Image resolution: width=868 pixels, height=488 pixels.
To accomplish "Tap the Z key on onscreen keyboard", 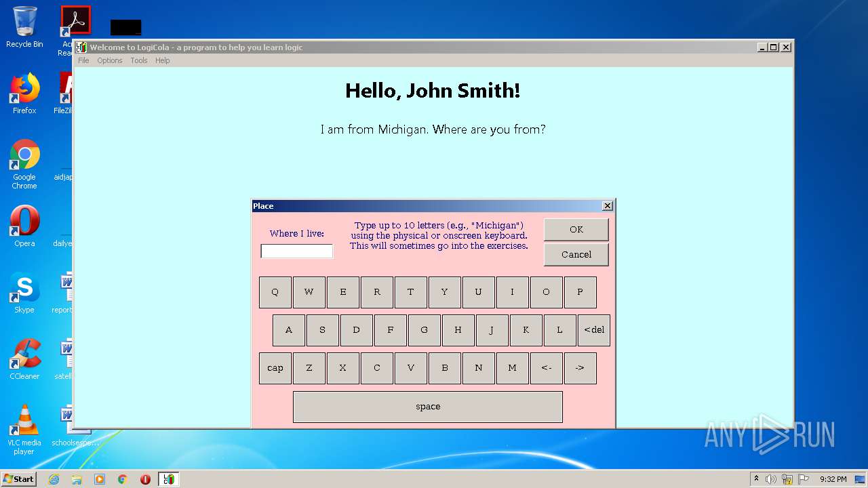I will (309, 368).
